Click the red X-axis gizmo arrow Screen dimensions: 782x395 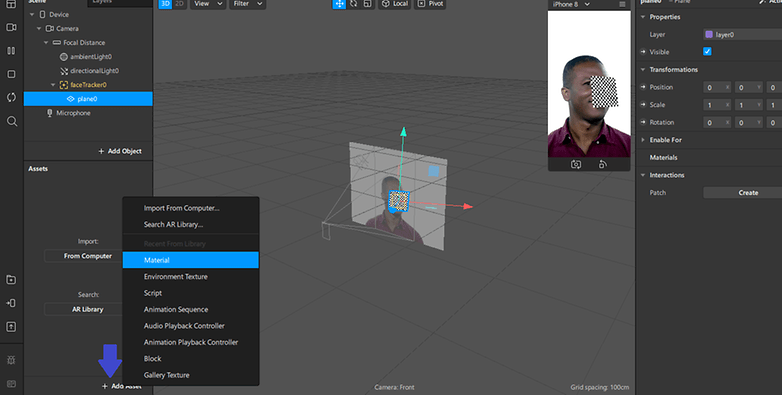tap(467, 206)
